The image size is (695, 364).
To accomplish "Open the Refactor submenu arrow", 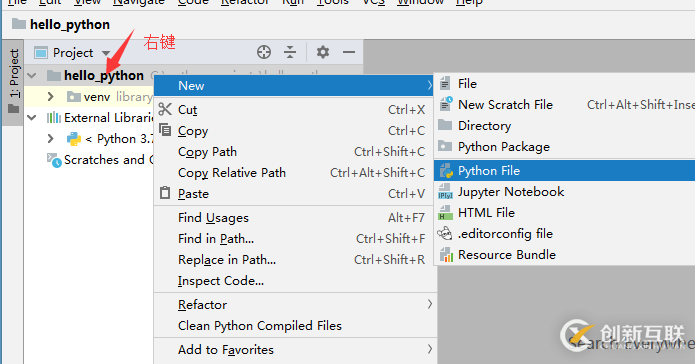I will (429, 304).
